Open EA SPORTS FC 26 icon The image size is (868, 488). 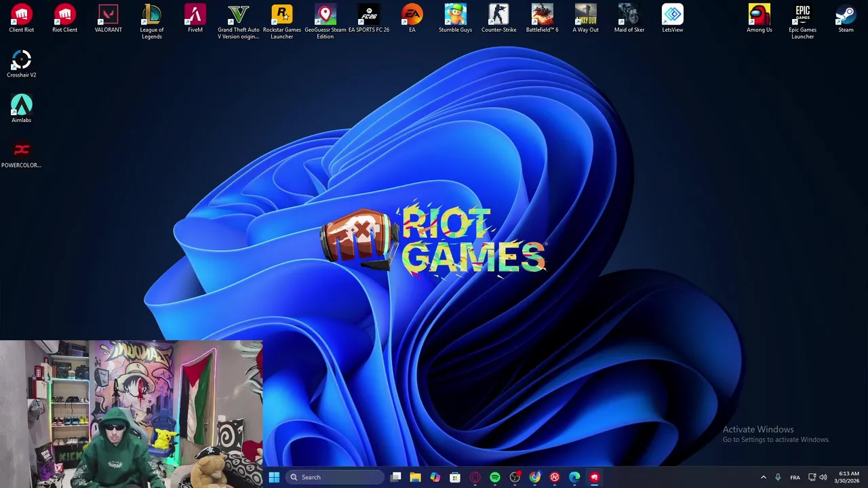click(368, 19)
